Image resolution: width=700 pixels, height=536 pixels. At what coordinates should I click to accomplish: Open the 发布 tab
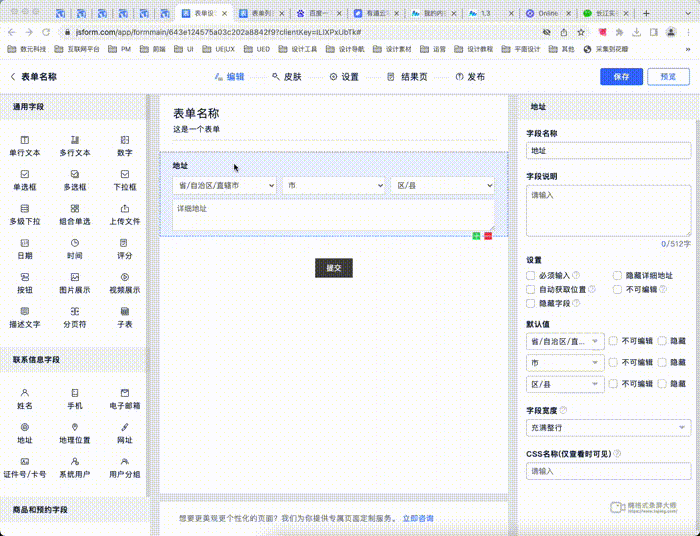click(x=470, y=77)
